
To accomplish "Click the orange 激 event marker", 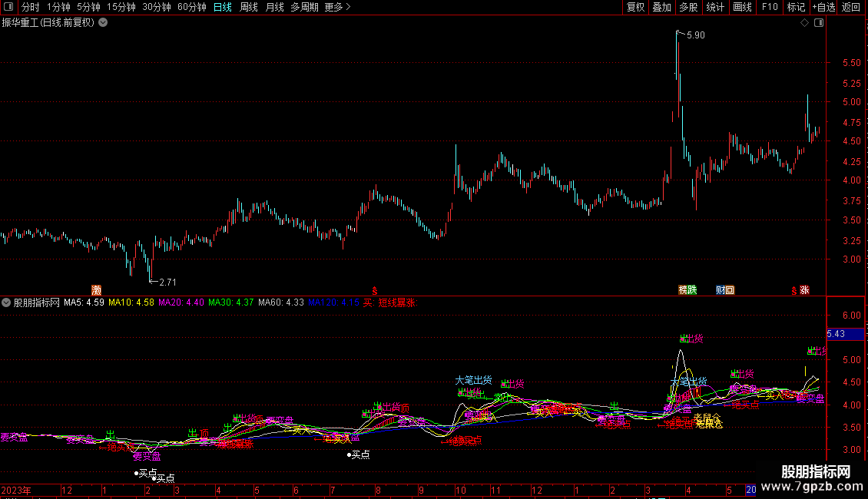I will 96,290.
